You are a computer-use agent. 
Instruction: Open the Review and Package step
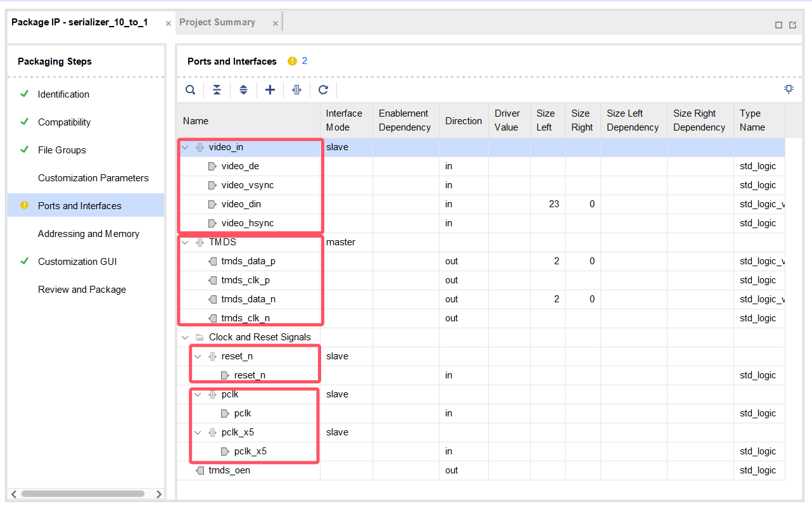pos(82,290)
